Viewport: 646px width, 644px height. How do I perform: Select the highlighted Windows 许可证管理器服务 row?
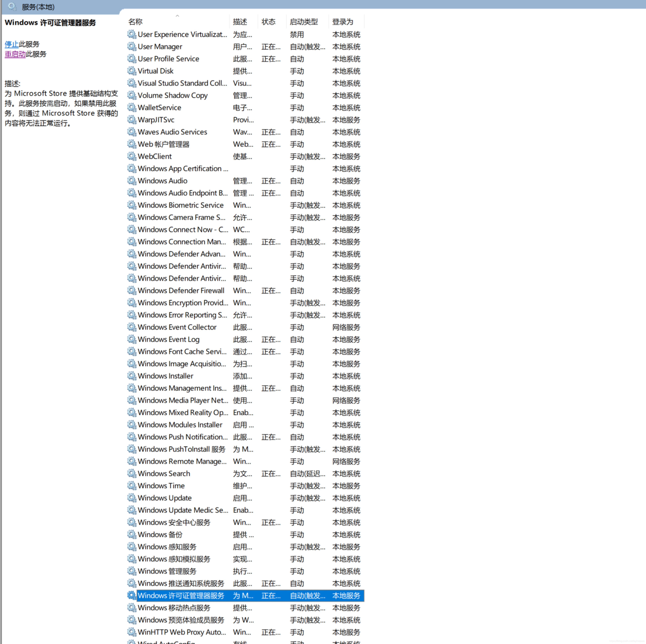click(181, 596)
